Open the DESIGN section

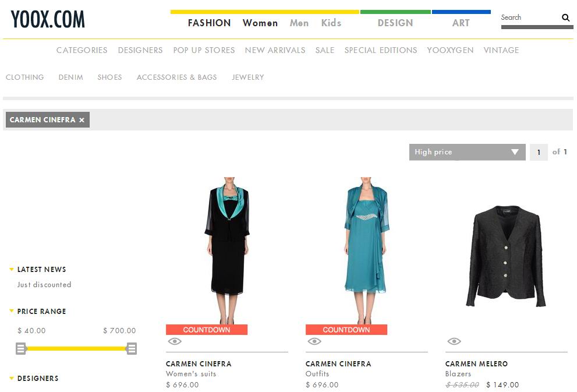(x=395, y=23)
